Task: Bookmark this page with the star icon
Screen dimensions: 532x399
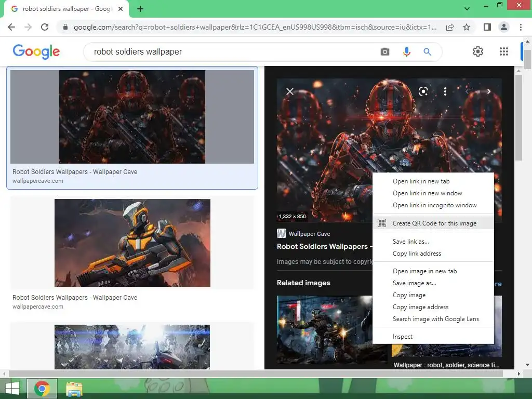Action: (x=467, y=27)
